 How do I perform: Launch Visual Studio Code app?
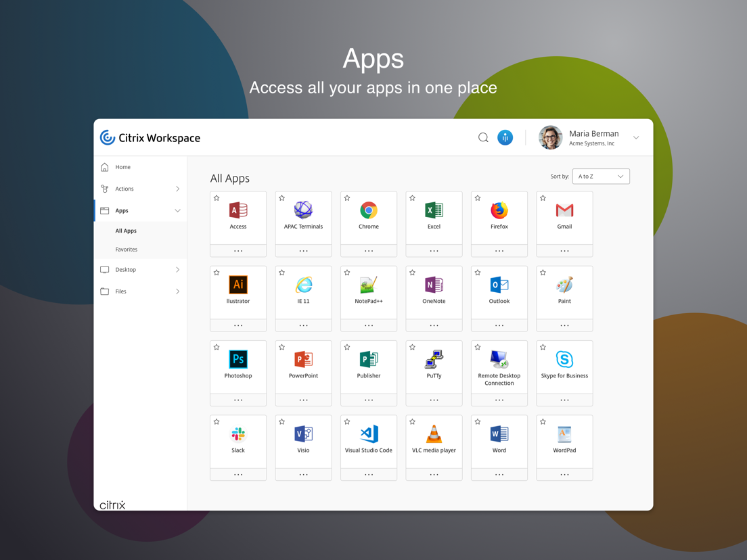pyautogui.click(x=369, y=434)
